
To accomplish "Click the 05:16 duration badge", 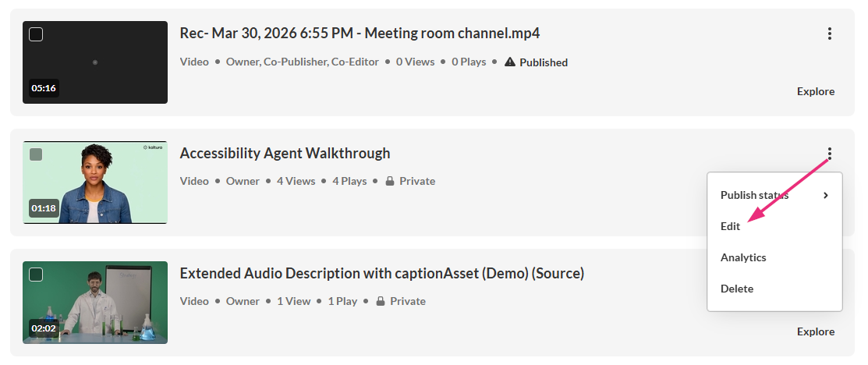I will click(x=44, y=88).
